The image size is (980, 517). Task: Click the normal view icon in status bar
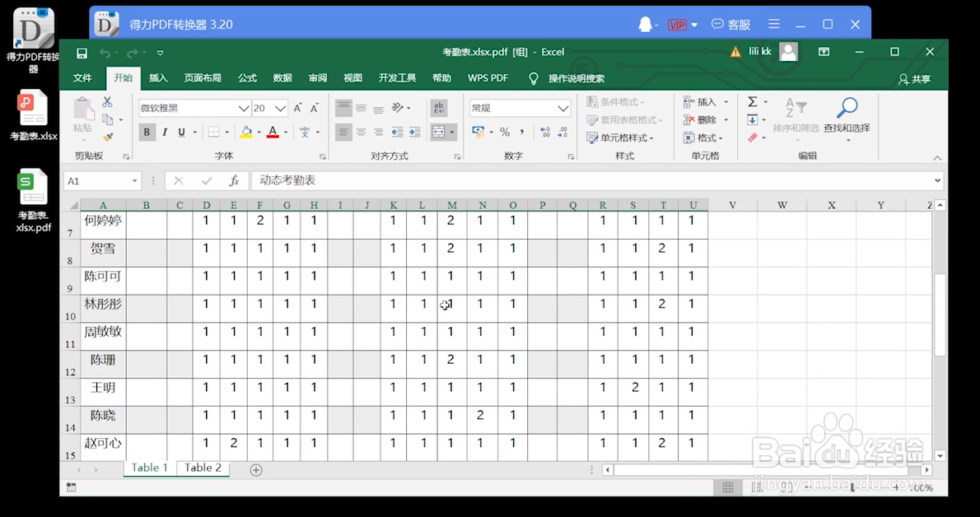[728, 487]
